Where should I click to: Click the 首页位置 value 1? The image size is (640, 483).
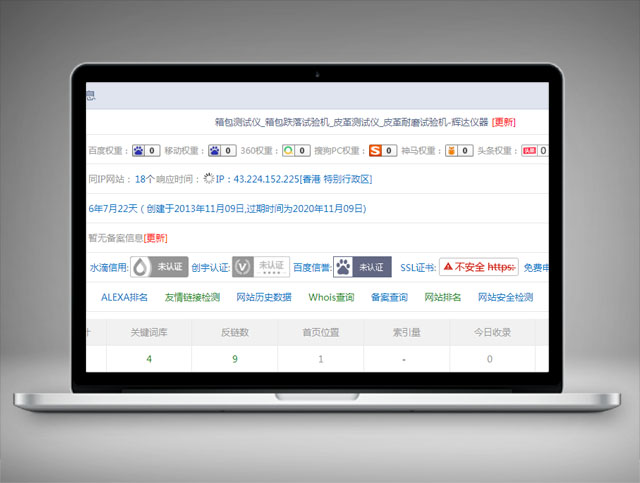point(321,359)
